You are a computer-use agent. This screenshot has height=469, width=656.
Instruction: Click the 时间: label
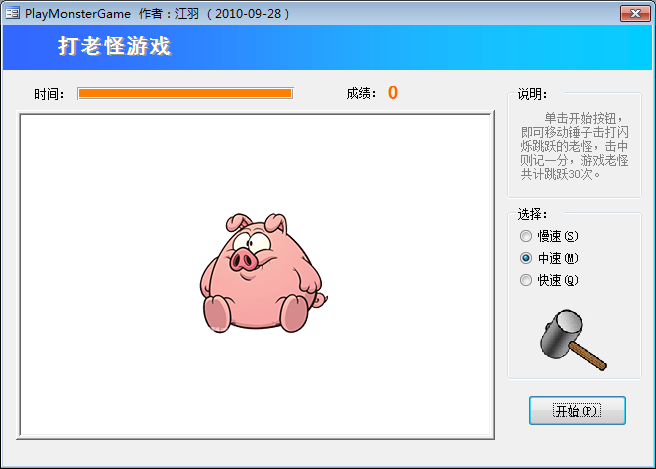(x=49, y=94)
